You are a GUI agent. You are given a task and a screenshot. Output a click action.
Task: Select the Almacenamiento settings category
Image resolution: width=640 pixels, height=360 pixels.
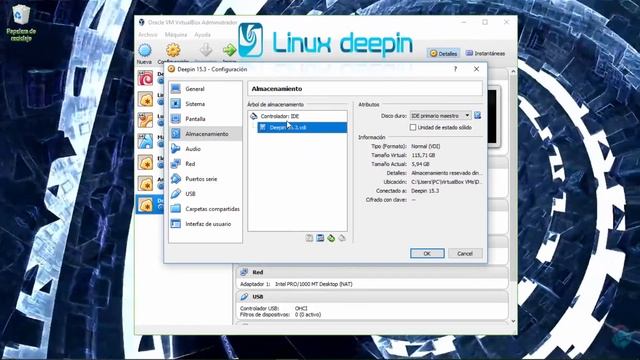205,134
